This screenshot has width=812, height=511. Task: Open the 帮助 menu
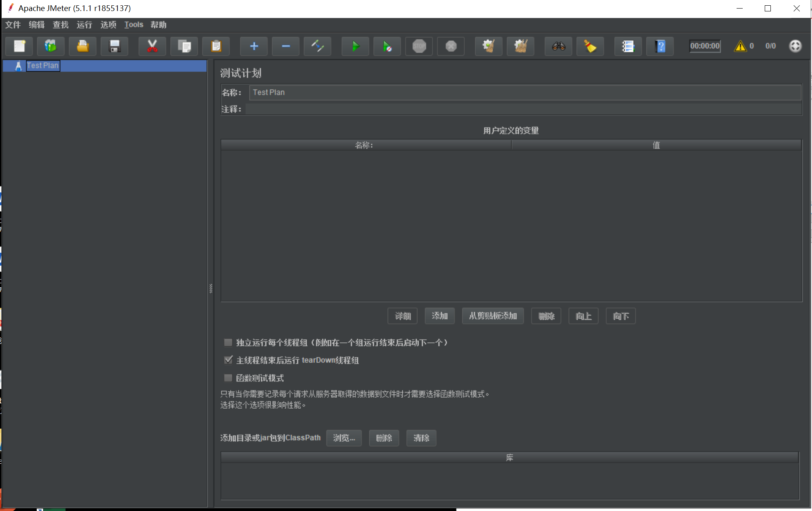coord(159,25)
